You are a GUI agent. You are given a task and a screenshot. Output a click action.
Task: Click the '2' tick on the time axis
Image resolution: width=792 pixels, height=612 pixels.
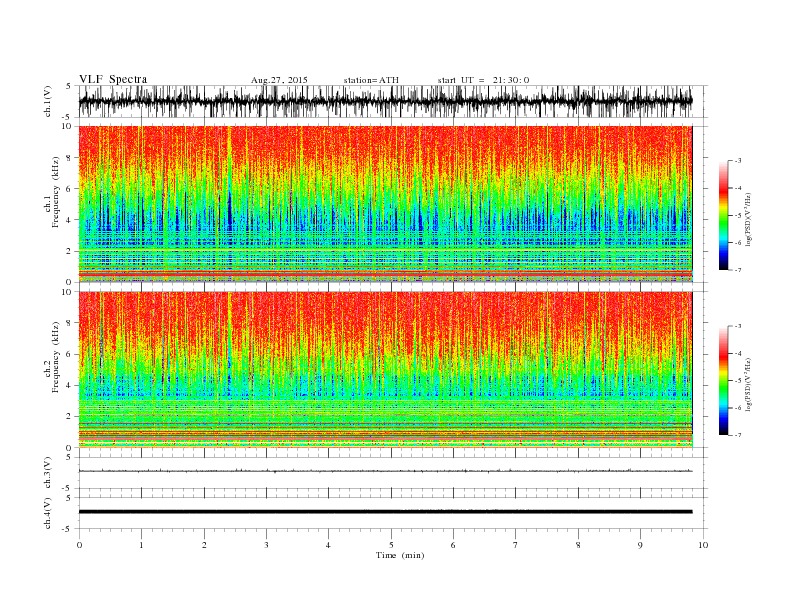pyautogui.click(x=204, y=545)
